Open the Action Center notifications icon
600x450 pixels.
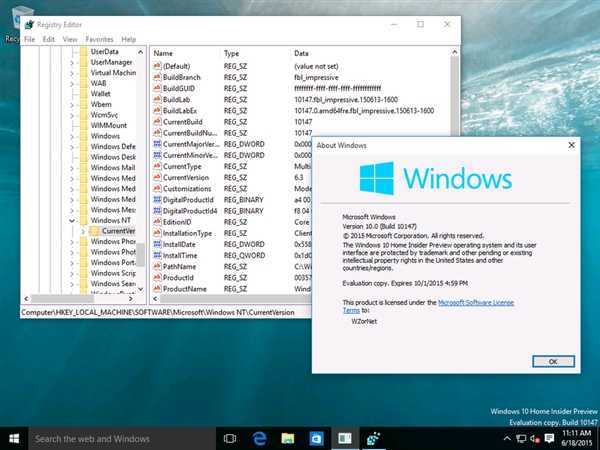click(x=549, y=438)
